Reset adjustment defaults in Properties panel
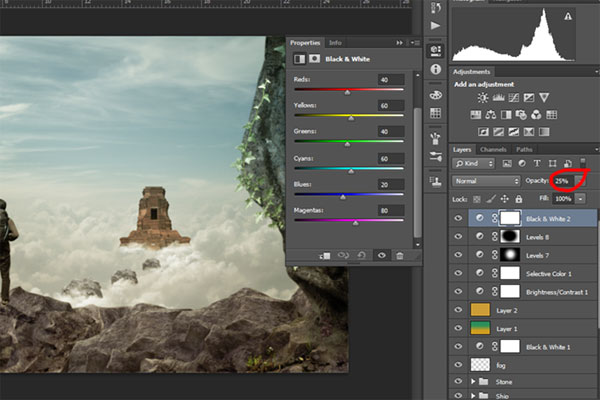This screenshot has width=600, height=400. (362, 255)
